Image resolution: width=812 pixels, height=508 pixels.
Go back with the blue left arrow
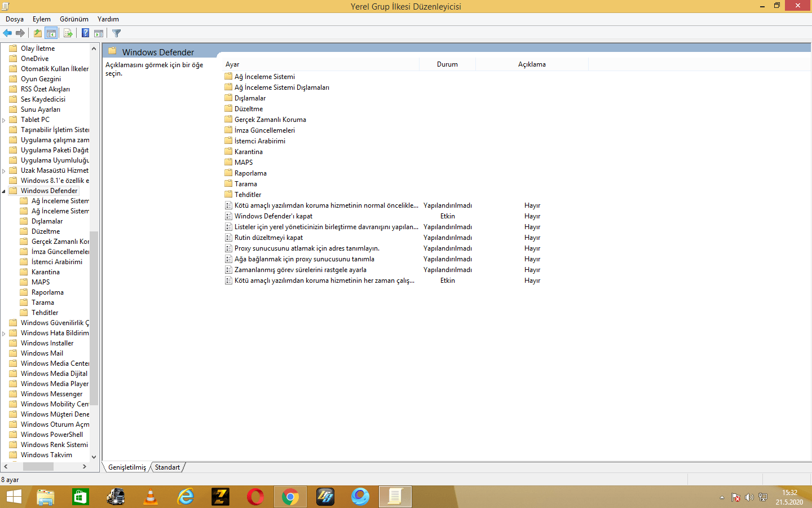[x=7, y=33]
